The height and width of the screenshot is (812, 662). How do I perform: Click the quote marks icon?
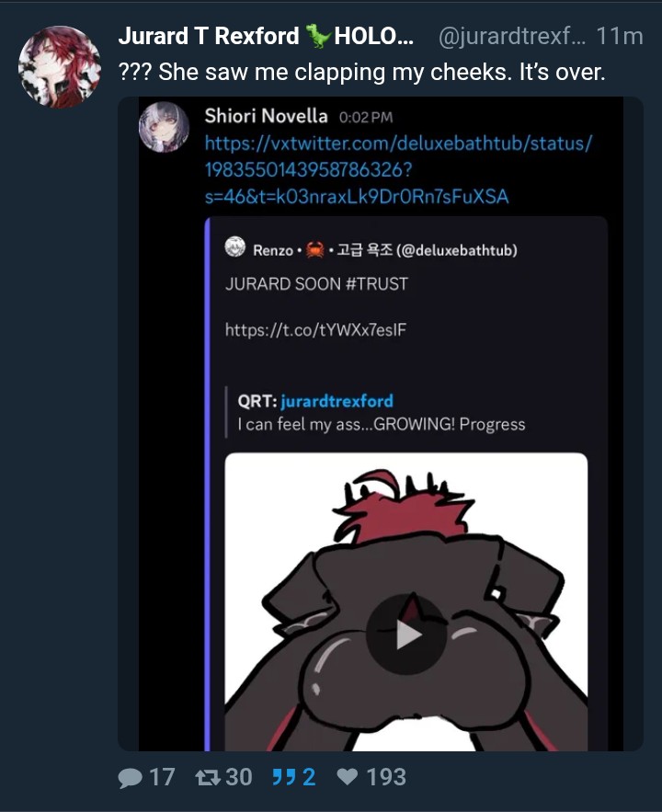pos(283,777)
